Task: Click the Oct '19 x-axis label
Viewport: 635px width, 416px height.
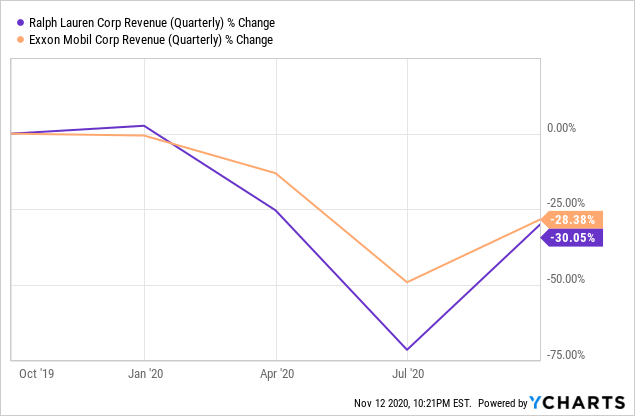Action: click(36, 373)
